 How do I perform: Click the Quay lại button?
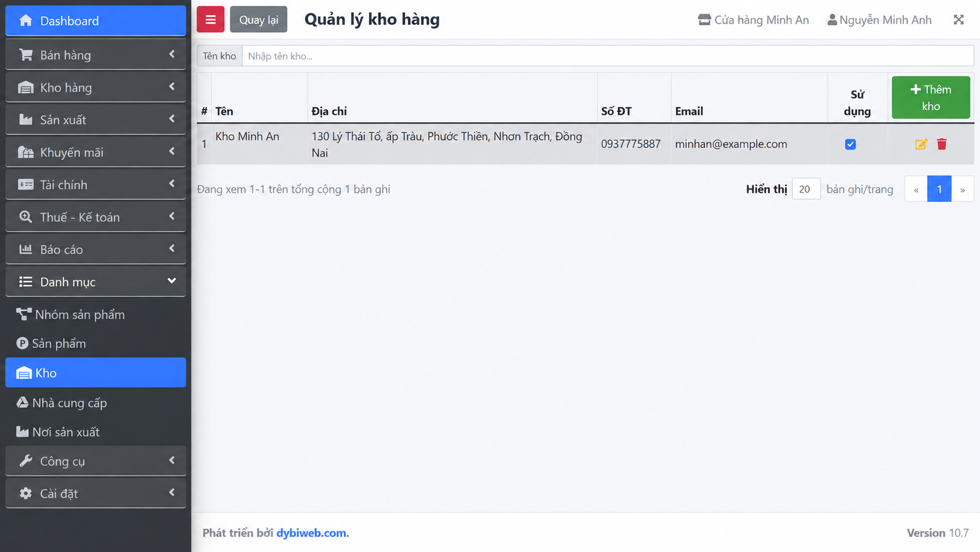(258, 19)
